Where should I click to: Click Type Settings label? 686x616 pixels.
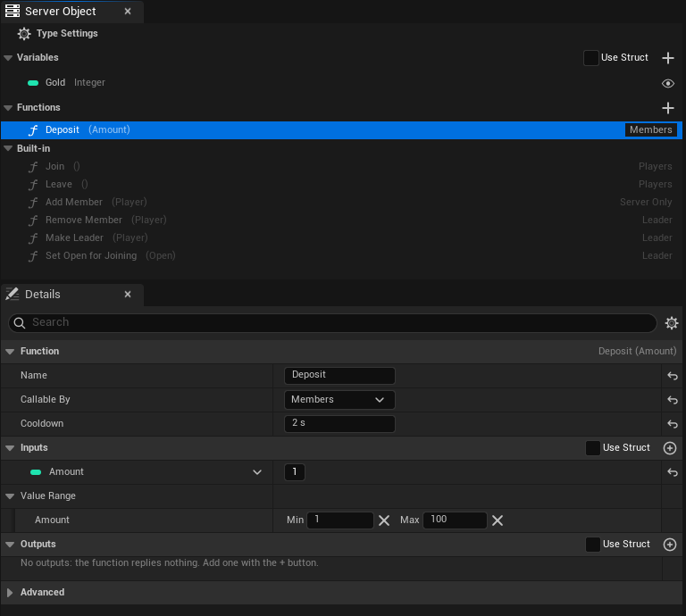(x=67, y=33)
